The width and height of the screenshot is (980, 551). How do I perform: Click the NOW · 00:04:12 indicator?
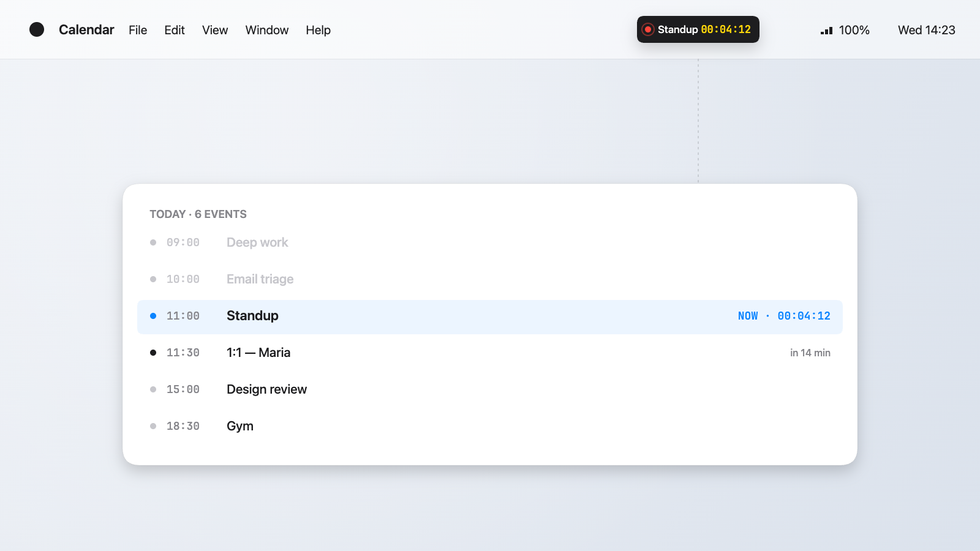[784, 316]
